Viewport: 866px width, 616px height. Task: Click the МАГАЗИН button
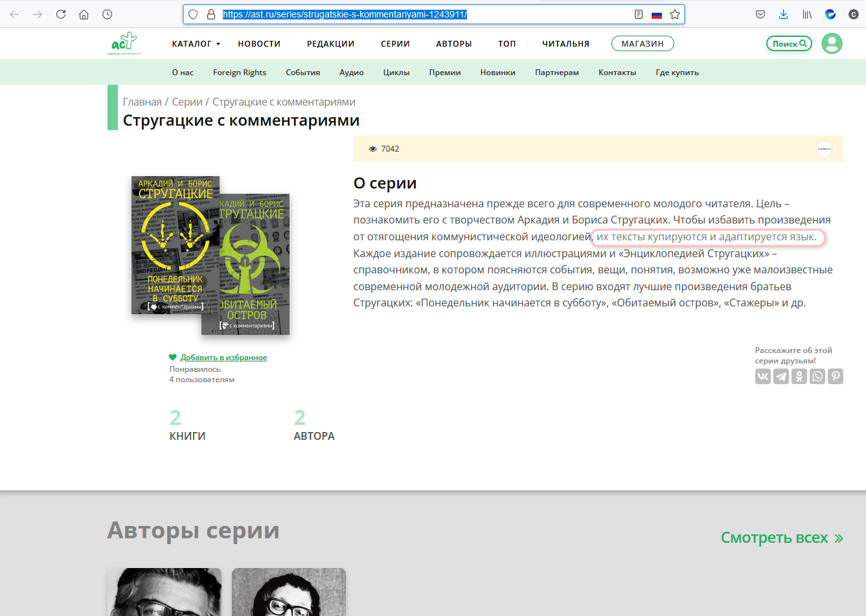(643, 43)
